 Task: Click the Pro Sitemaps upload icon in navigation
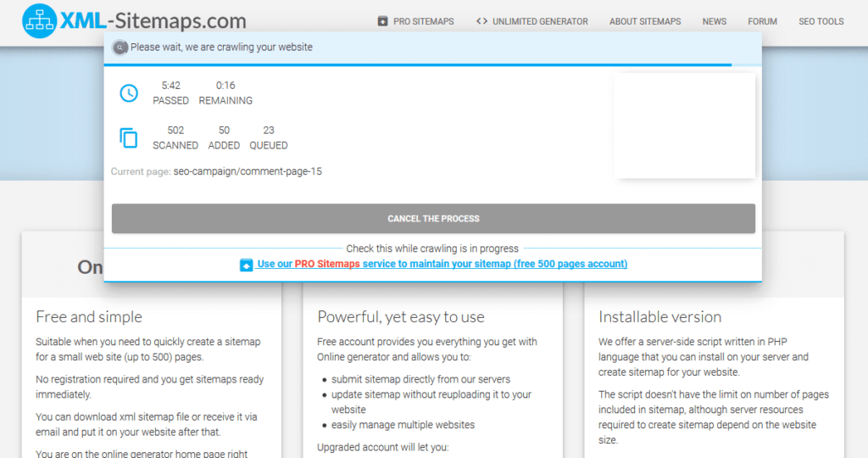tap(382, 21)
